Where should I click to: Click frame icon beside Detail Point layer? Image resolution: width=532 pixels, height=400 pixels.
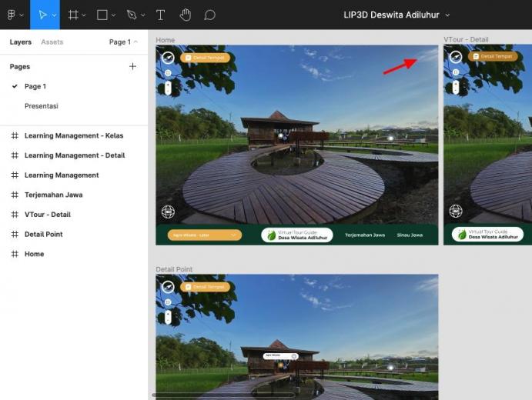[15, 234]
